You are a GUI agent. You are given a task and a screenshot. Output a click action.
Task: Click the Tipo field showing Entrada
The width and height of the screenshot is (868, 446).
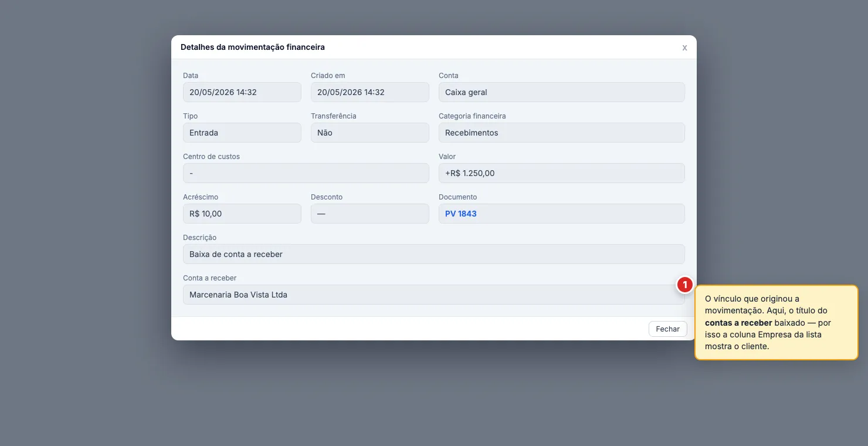242,133
